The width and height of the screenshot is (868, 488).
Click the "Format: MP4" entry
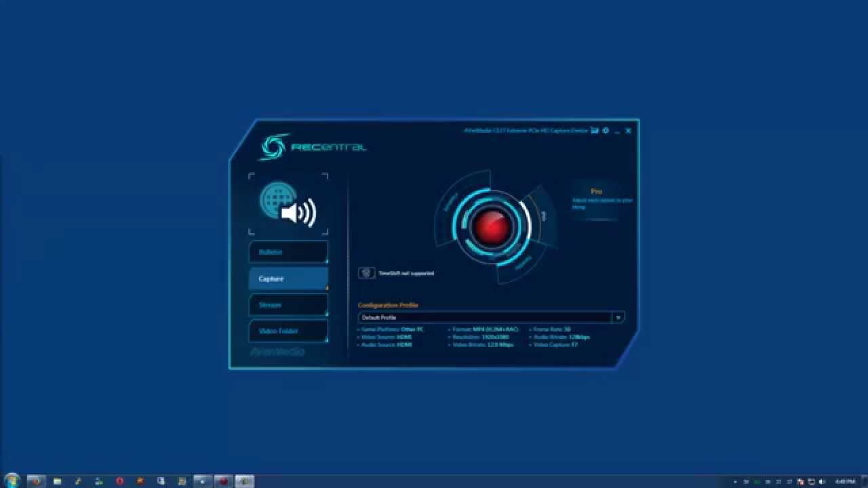[485, 329]
